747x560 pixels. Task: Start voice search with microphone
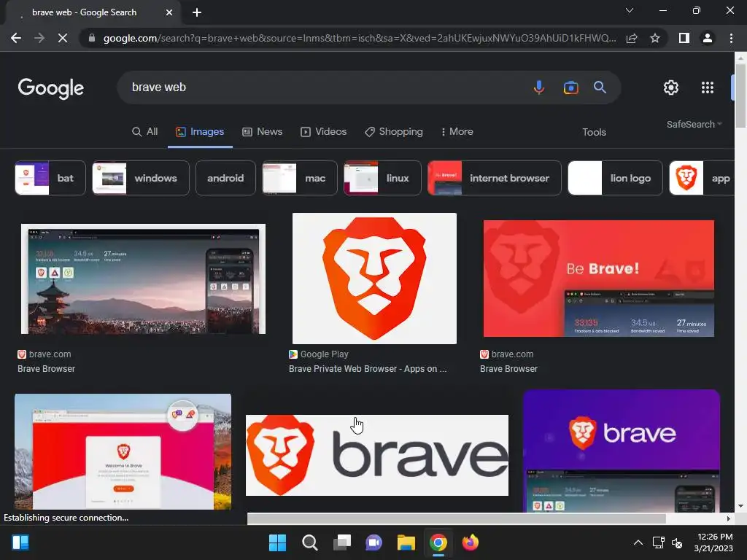click(539, 87)
